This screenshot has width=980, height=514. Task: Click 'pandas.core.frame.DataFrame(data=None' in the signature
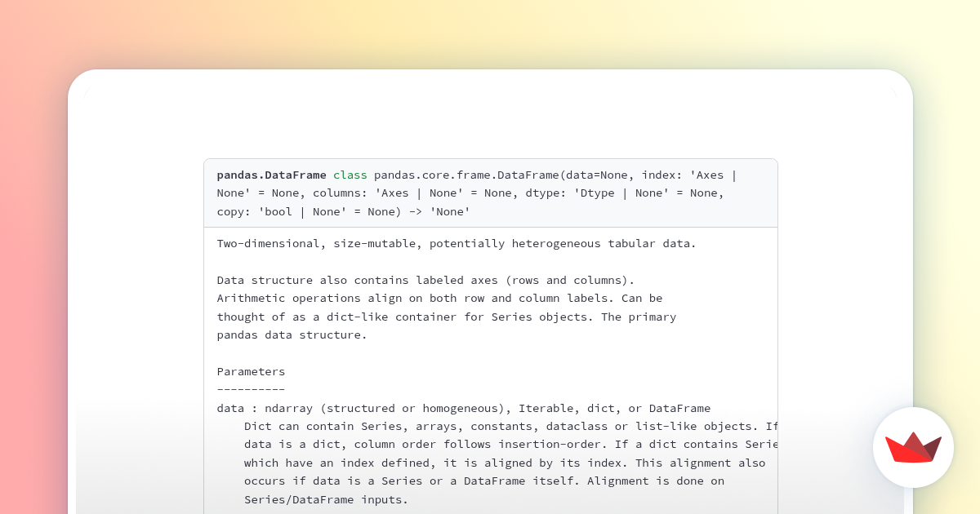point(502,175)
